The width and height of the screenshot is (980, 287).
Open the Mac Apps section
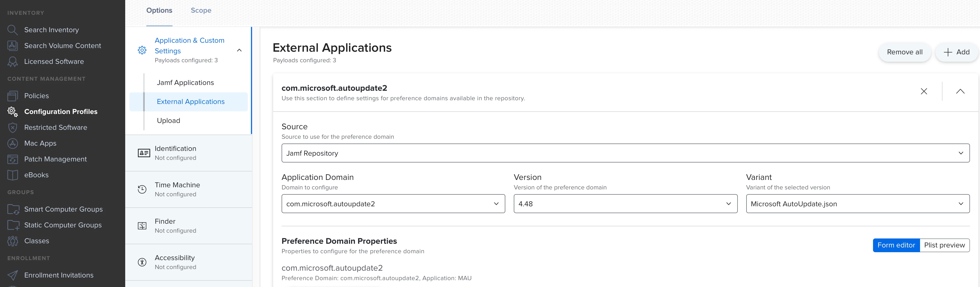pyautogui.click(x=40, y=143)
